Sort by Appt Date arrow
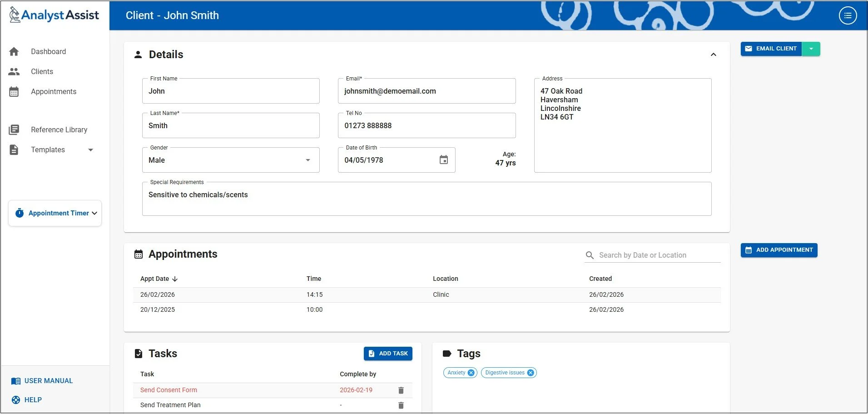This screenshot has height=414, width=868. (x=175, y=279)
